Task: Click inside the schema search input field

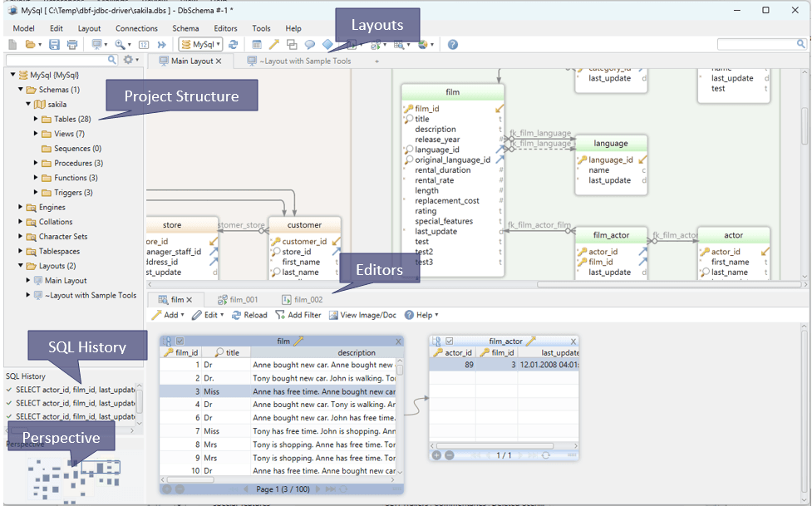Action: click(58, 60)
